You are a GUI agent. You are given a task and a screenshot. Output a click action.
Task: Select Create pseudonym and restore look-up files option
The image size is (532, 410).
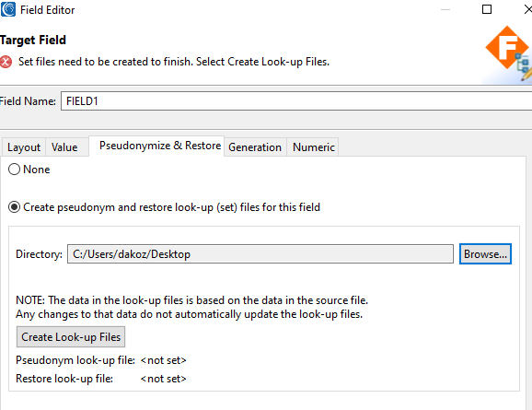click(x=14, y=207)
